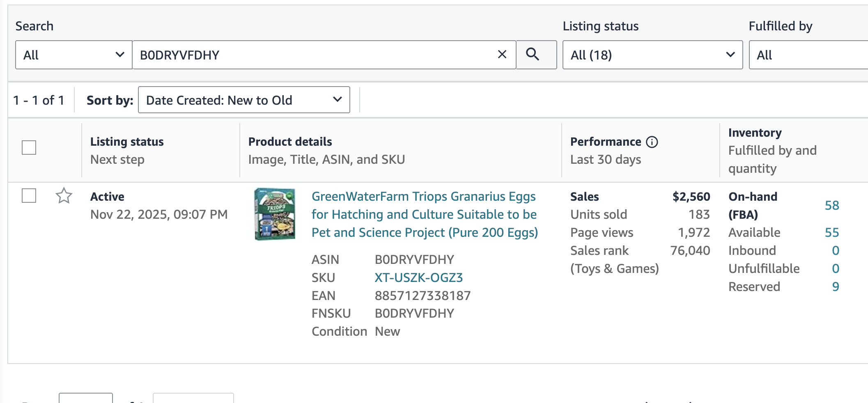Click Sales rank value 76,040
Viewport: 868px width, 403px height.
pos(690,250)
